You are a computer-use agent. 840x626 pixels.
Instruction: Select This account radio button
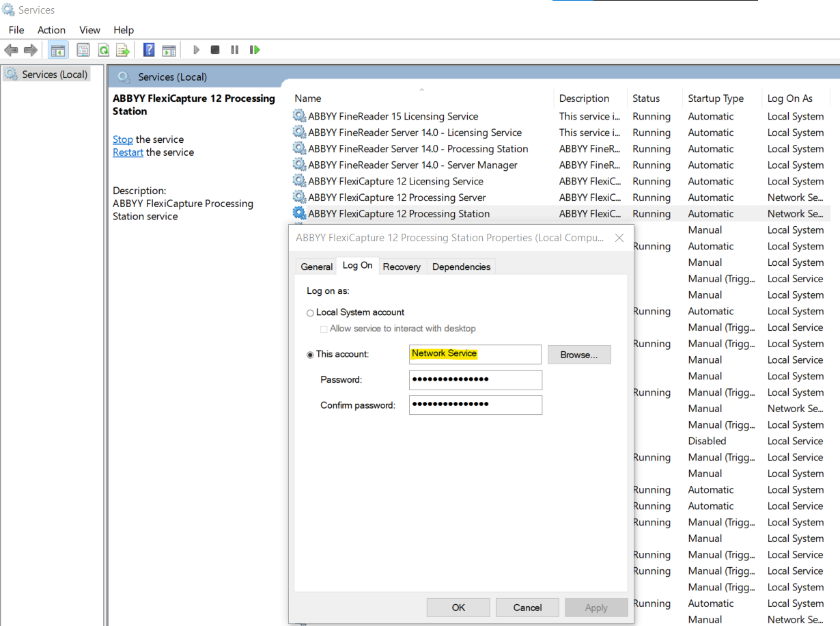[x=310, y=355]
